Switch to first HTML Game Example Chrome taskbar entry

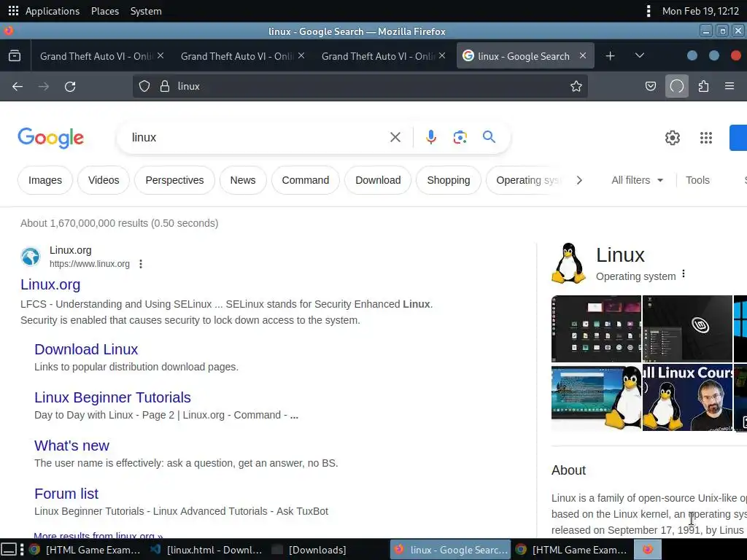[85, 550]
